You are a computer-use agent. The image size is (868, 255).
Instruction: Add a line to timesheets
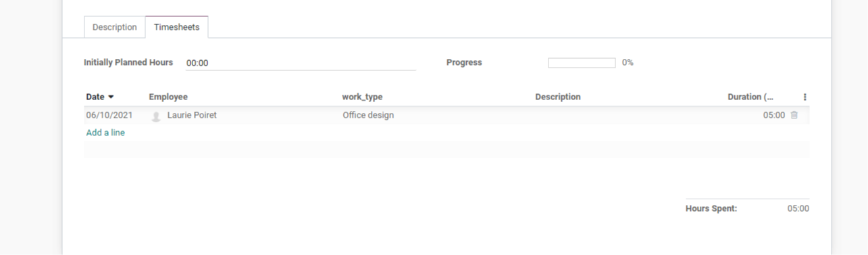[105, 133]
